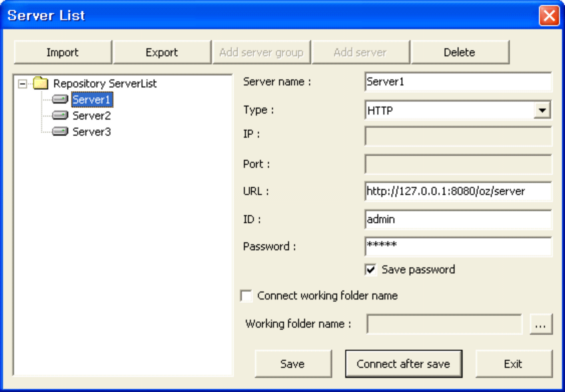This screenshot has width=565, height=392.
Task: Select Server3 in the tree
Action: click(92, 132)
